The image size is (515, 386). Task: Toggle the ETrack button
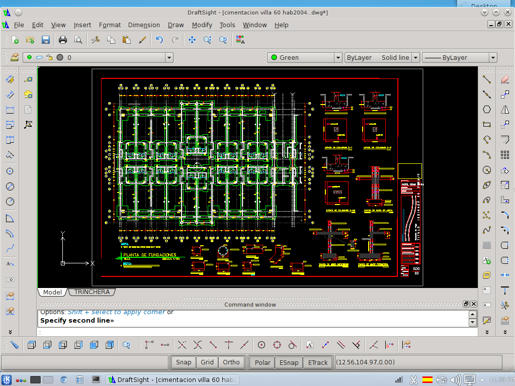click(x=318, y=362)
